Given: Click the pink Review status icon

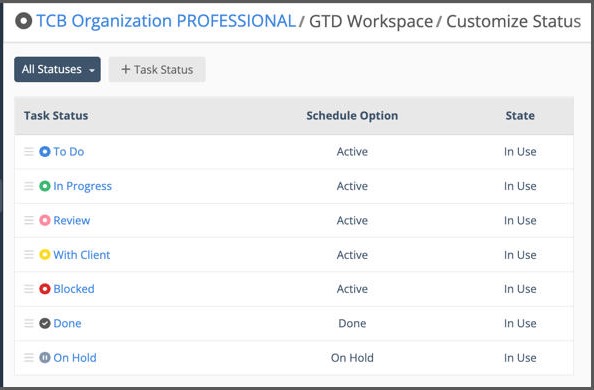Looking at the screenshot, I should click(45, 220).
